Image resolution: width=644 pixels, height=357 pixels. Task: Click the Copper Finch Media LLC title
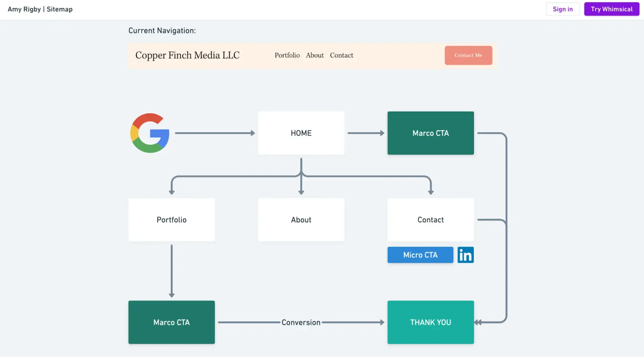pos(187,55)
